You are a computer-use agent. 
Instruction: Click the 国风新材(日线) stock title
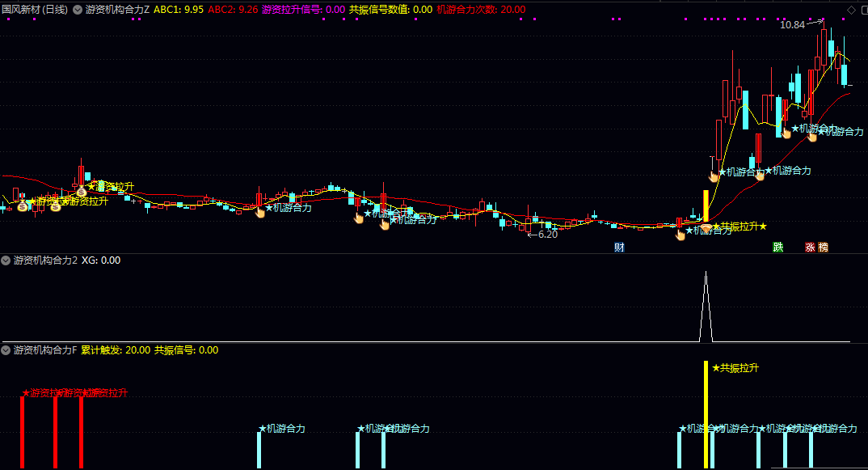[35, 10]
